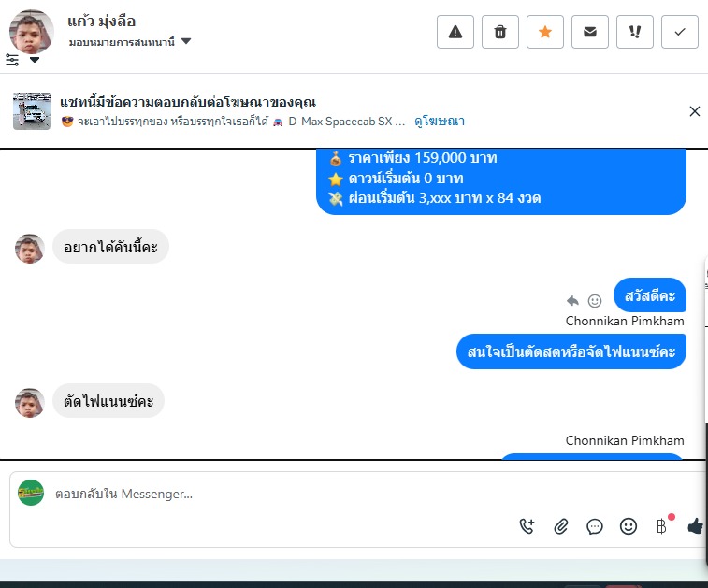708x588 pixels.
Task: Open saved replies speech bubble icon
Action: coord(595,526)
